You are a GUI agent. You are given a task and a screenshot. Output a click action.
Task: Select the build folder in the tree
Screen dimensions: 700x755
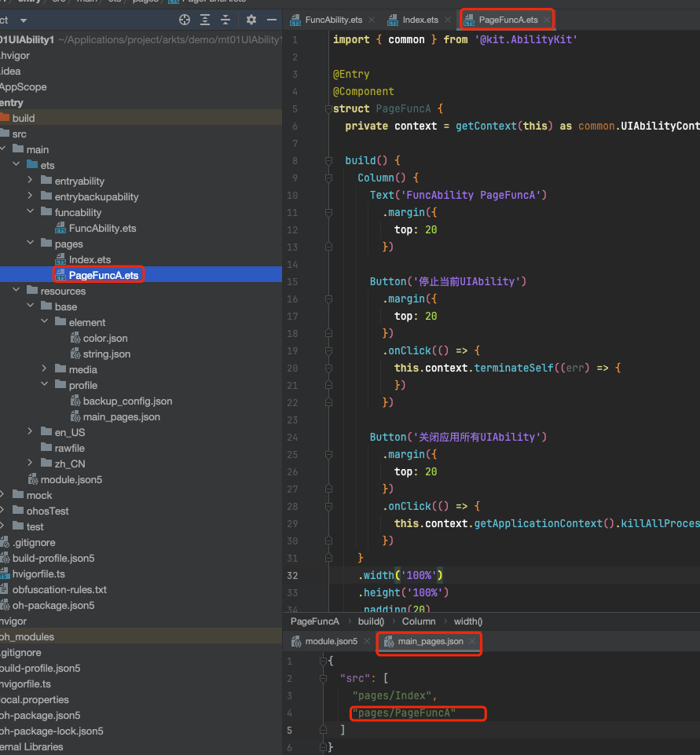click(x=23, y=118)
